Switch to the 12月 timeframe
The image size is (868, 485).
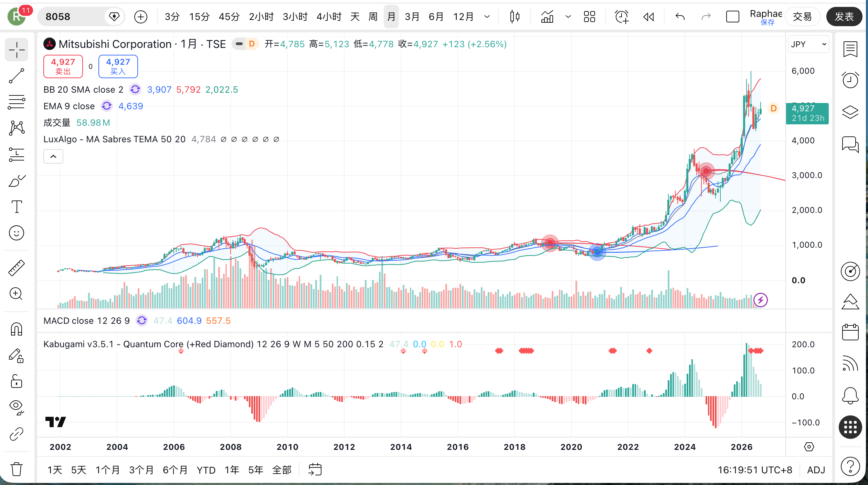click(x=464, y=17)
